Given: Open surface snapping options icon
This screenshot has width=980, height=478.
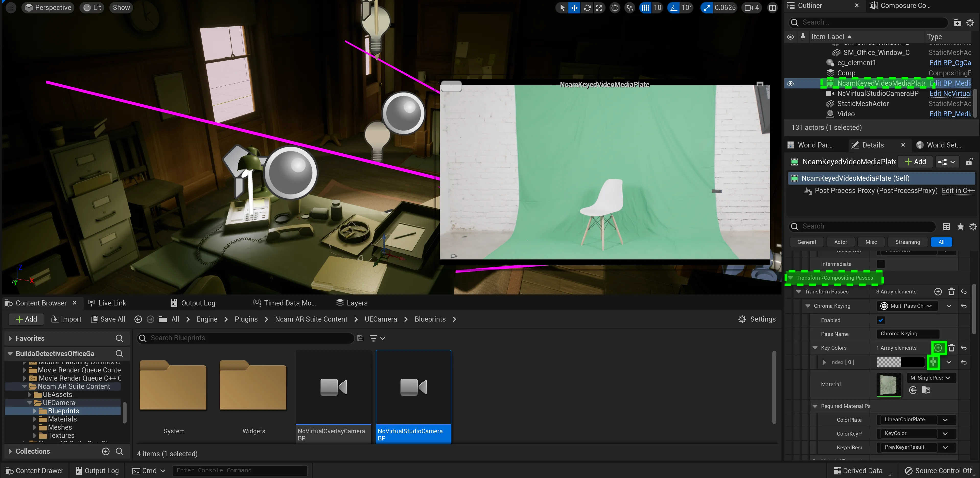Looking at the screenshot, I should 630,8.
